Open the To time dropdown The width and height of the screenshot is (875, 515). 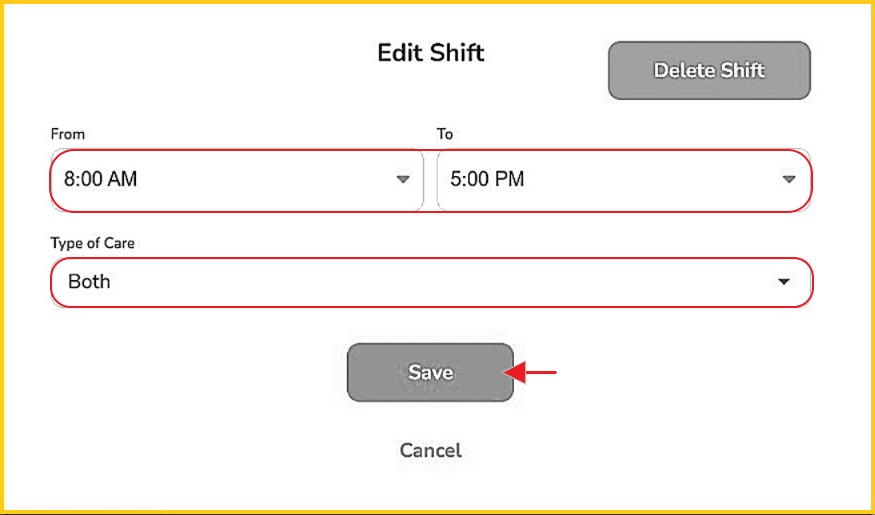click(623, 180)
